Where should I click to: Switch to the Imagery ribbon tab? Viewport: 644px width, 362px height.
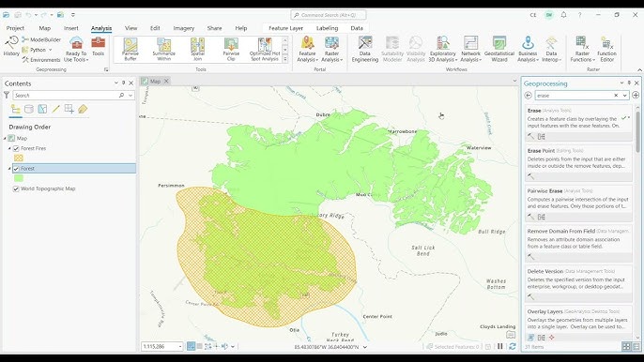184,28
